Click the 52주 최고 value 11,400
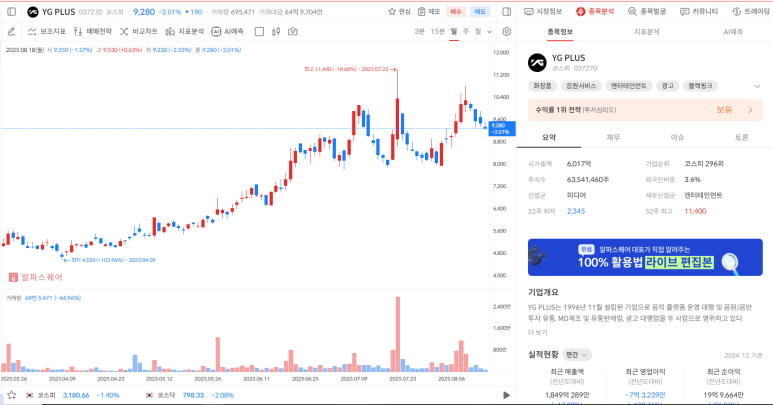This screenshot has height=405, width=773. (695, 211)
